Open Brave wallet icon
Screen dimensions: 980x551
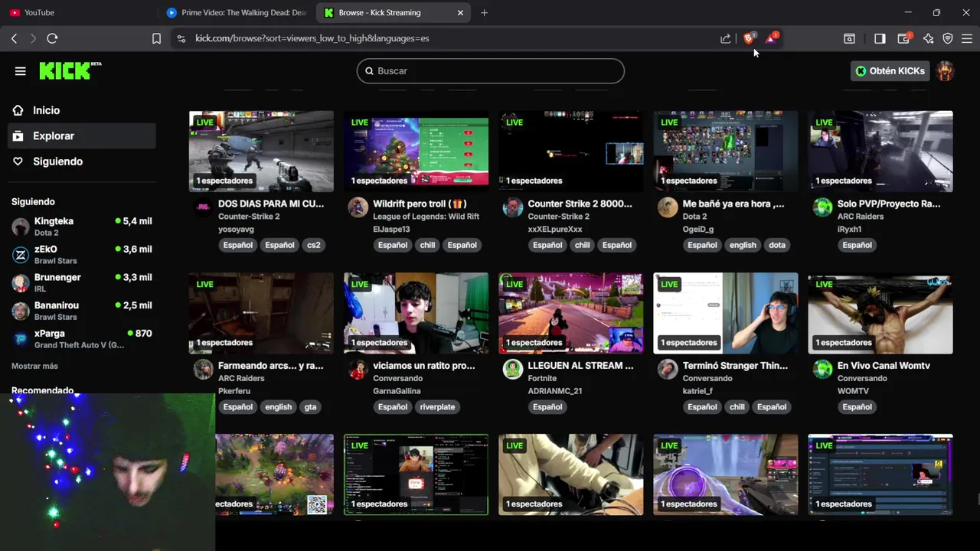click(x=904, y=38)
